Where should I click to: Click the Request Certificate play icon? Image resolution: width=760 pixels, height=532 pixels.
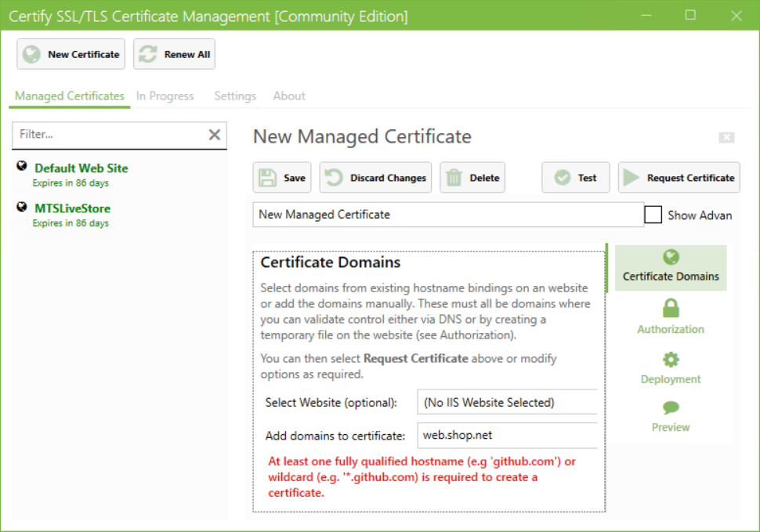tap(632, 177)
